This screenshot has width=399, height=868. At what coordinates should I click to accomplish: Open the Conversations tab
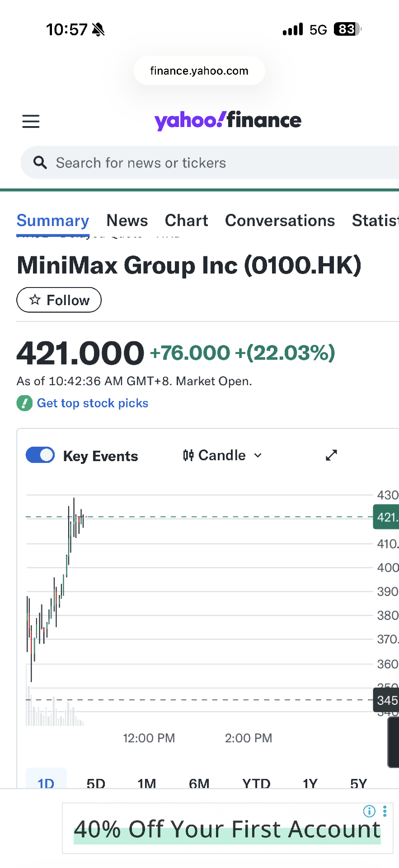click(x=280, y=221)
